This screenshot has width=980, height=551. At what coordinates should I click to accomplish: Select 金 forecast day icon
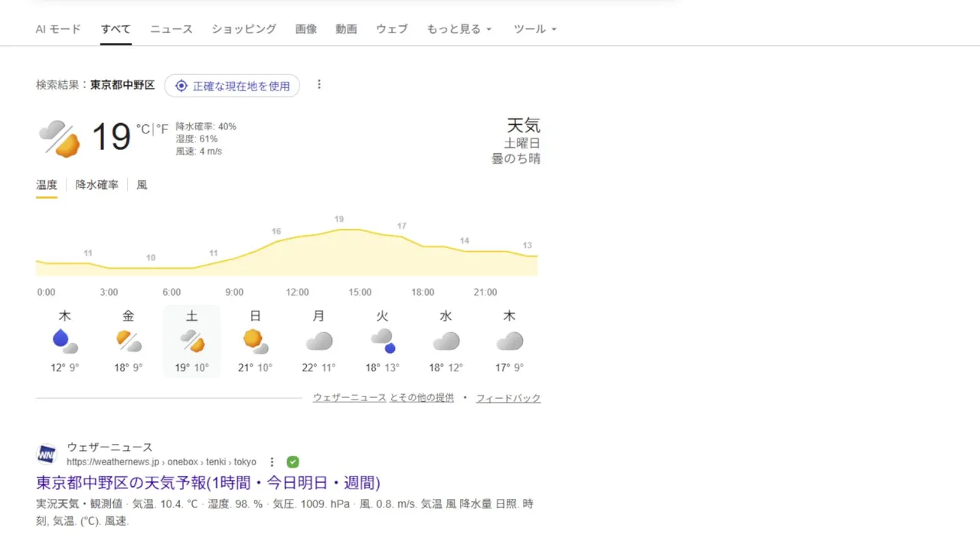tap(129, 341)
